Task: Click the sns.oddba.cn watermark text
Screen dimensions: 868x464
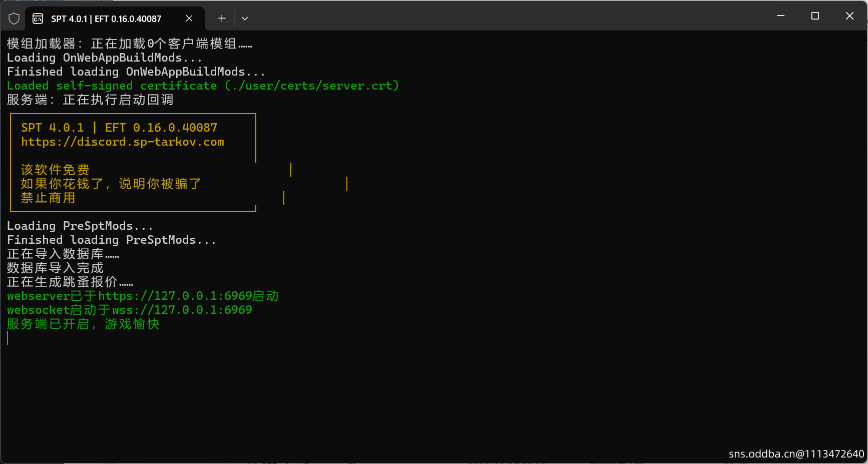Action: point(796,454)
